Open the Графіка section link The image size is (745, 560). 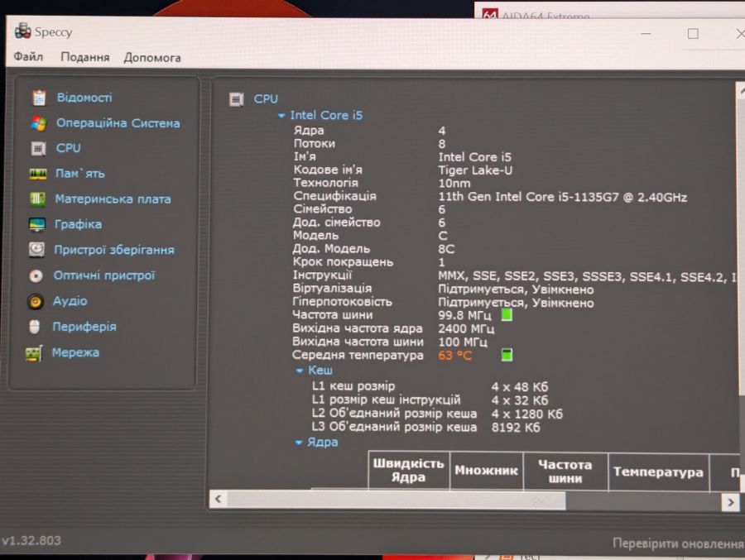point(78,224)
